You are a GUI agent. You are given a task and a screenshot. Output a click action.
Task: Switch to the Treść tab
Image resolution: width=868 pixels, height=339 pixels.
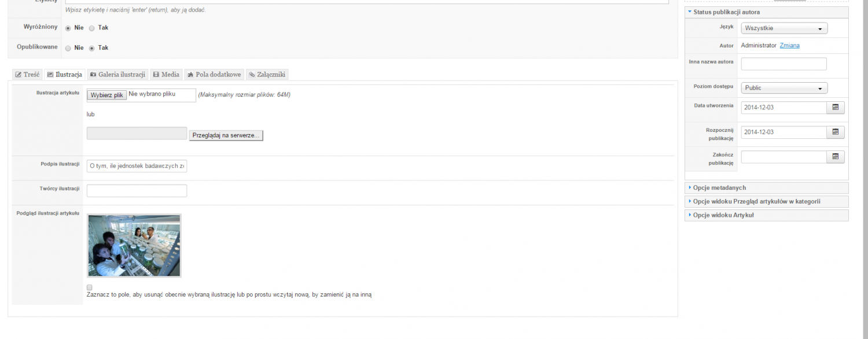coord(27,75)
